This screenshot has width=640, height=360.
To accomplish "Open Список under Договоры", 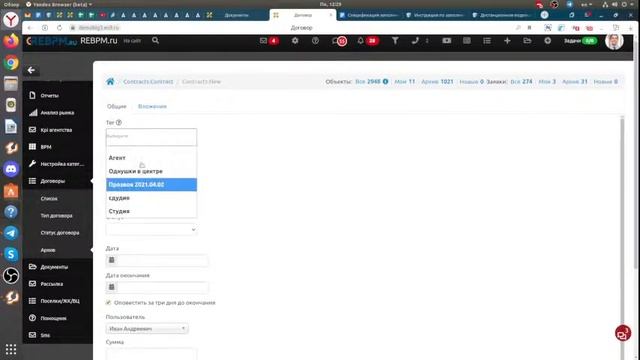I will tap(49, 198).
